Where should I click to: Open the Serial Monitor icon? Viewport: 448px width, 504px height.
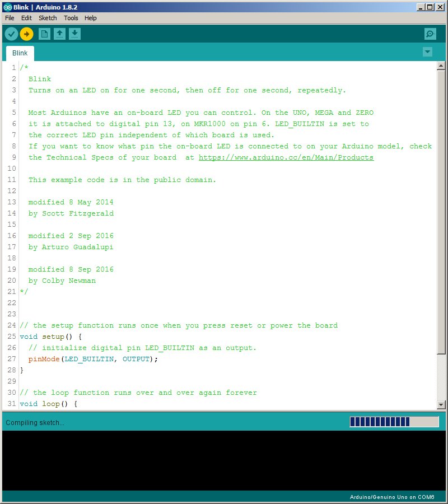tap(430, 34)
